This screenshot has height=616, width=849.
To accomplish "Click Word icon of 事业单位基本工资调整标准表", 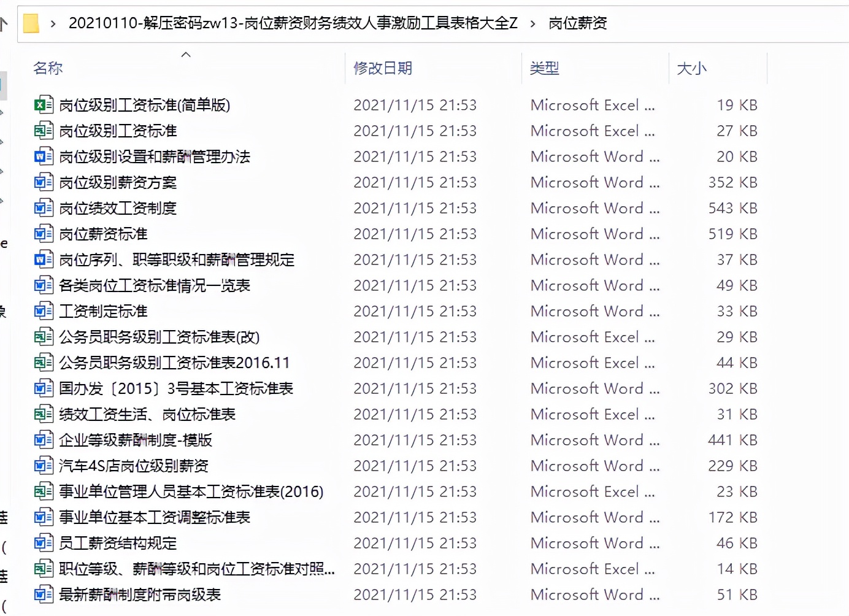I will coord(44,517).
